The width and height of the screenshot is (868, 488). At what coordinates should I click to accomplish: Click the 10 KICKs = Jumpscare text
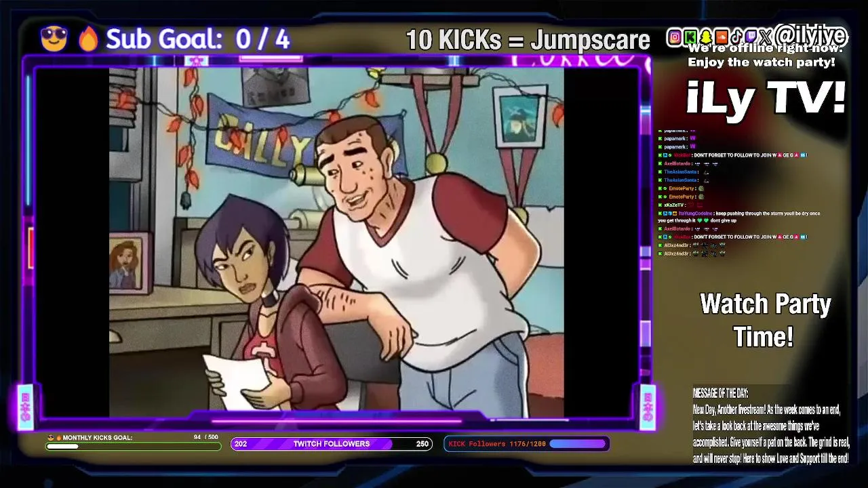528,41
